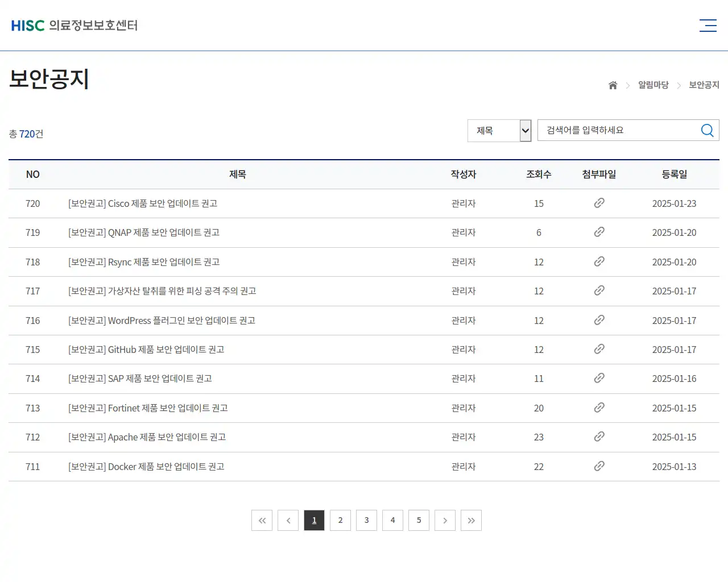Open the 제목 search filter dropdown
The width and height of the screenshot is (728, 582).
tap(499, 130)
